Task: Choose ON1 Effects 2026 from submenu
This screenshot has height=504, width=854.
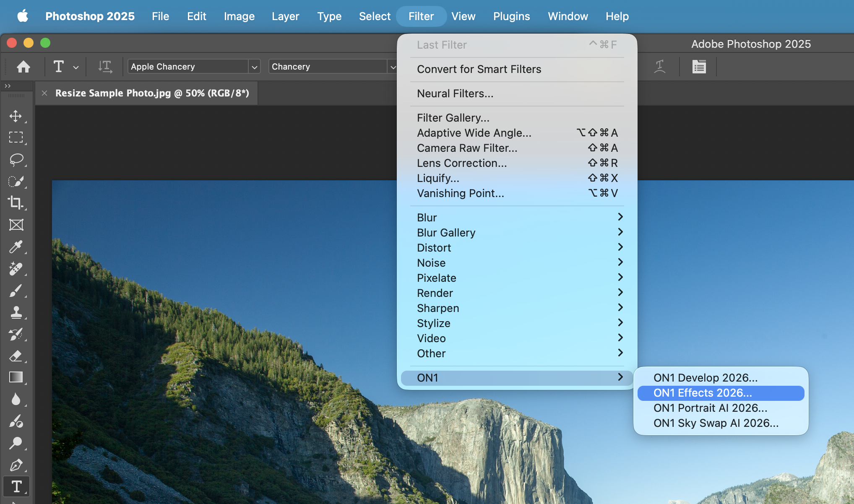Action: (x=721, y=393)
